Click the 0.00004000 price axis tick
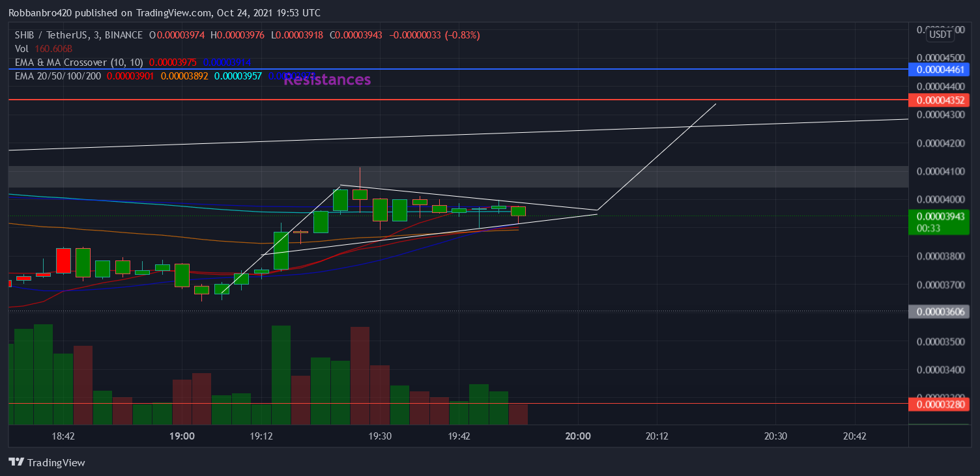 (941, 199)
